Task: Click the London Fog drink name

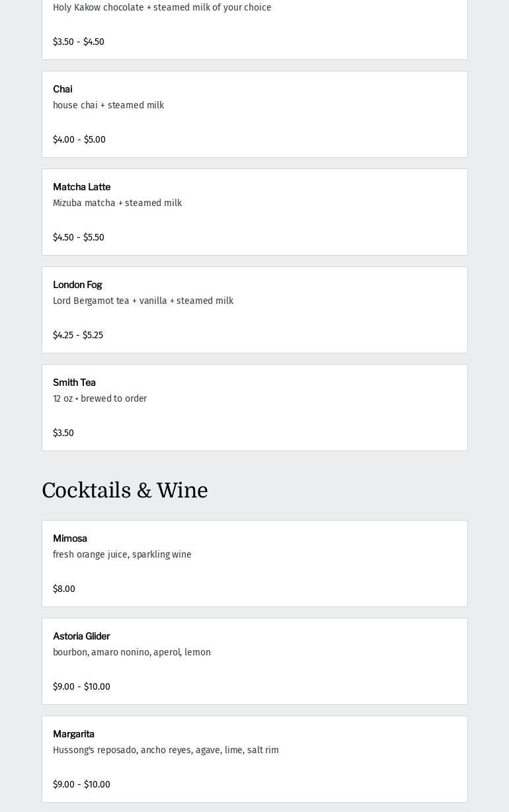Action: coord(77,285)
